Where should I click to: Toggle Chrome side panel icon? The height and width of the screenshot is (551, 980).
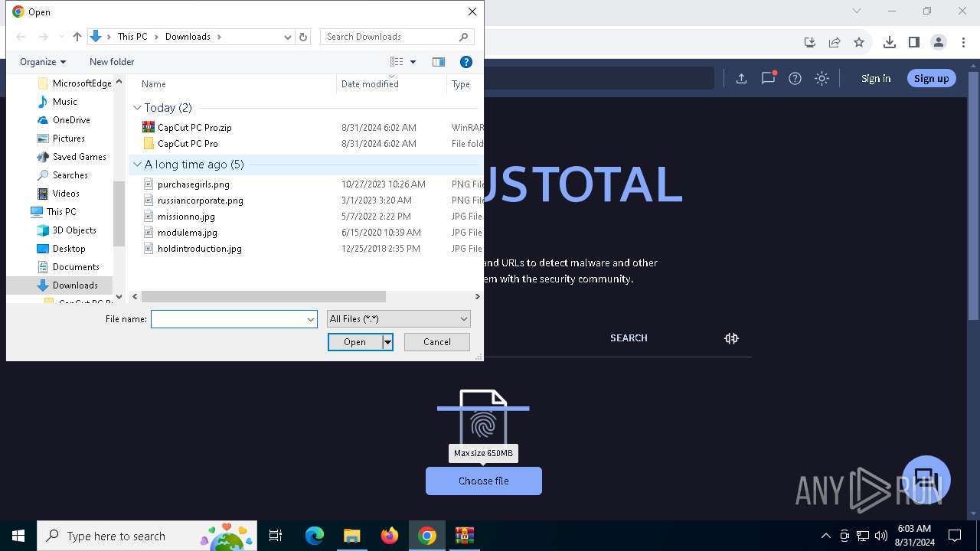click(x=913, y=42)
